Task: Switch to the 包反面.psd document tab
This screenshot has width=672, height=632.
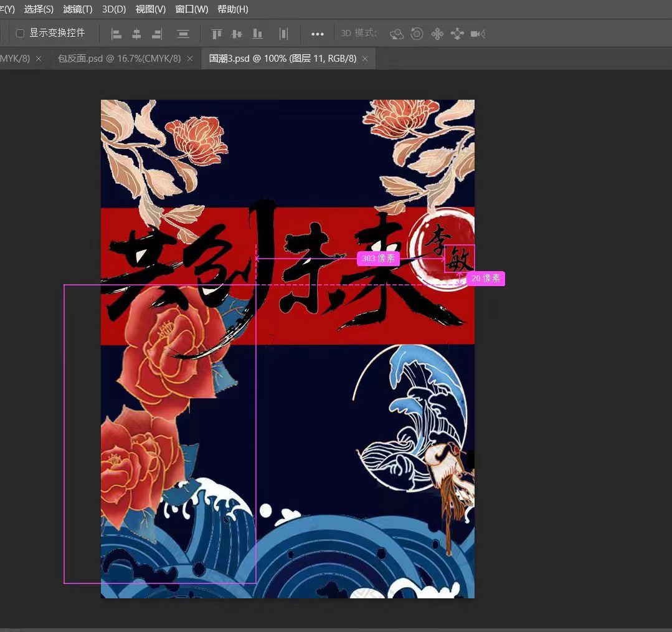Action: [119, 59]
